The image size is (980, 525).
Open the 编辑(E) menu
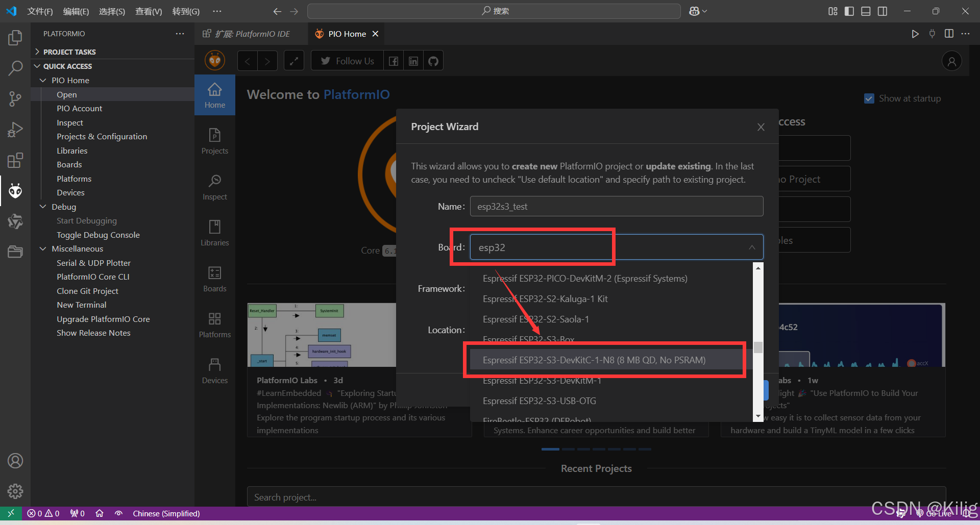tap(76, 11)
